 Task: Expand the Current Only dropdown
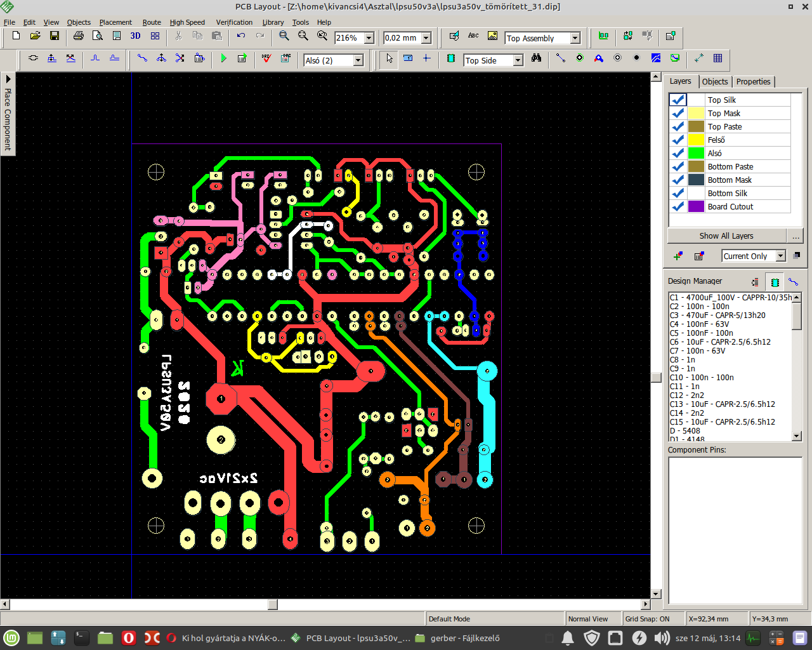[x=781, y=256]
